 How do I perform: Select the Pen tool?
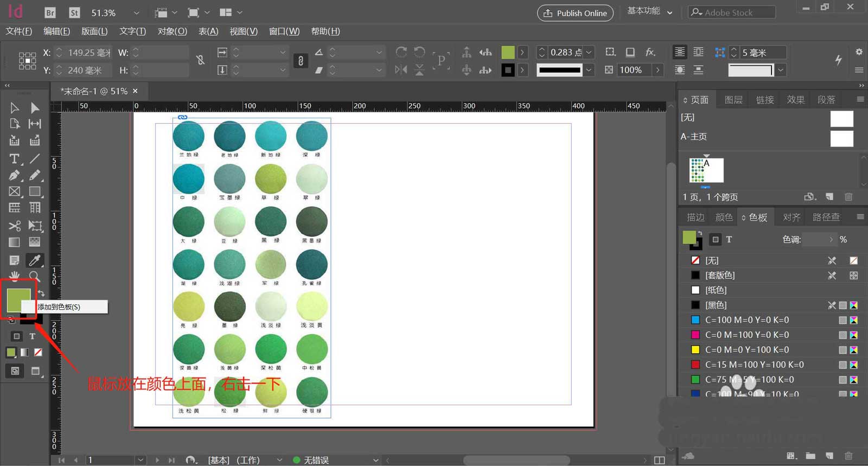pyautogui.click(x=15, y=175)
